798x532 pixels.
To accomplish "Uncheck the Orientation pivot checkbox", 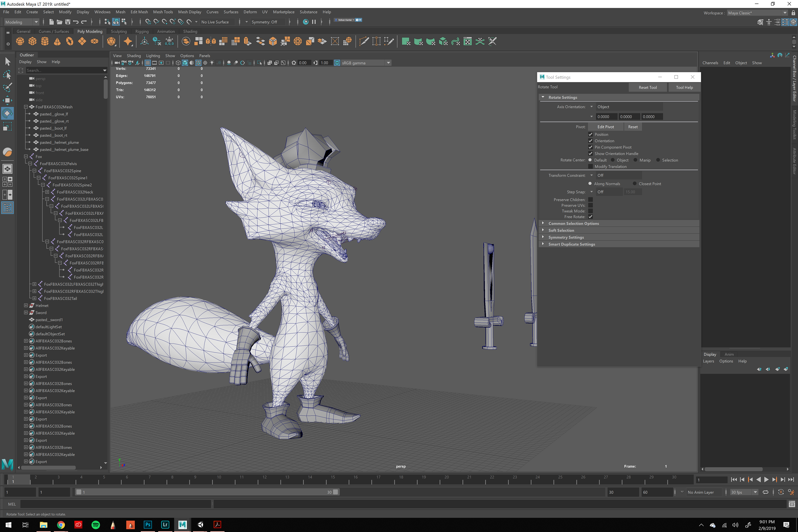I will click(590, 141).
